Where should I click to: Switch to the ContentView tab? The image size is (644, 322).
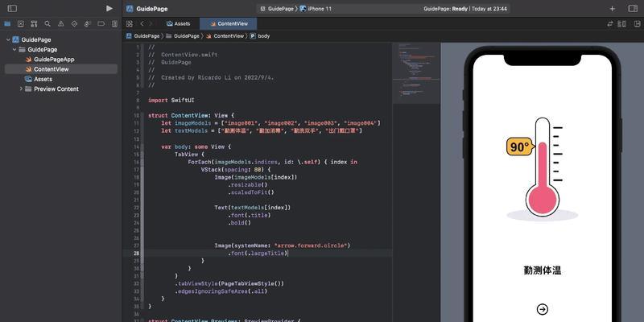click(229, 24)
